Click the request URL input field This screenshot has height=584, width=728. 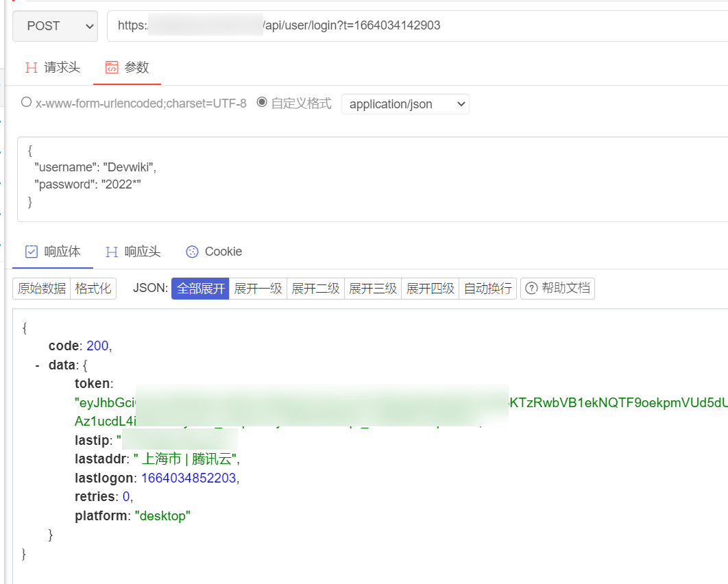[x=343, y=25]
